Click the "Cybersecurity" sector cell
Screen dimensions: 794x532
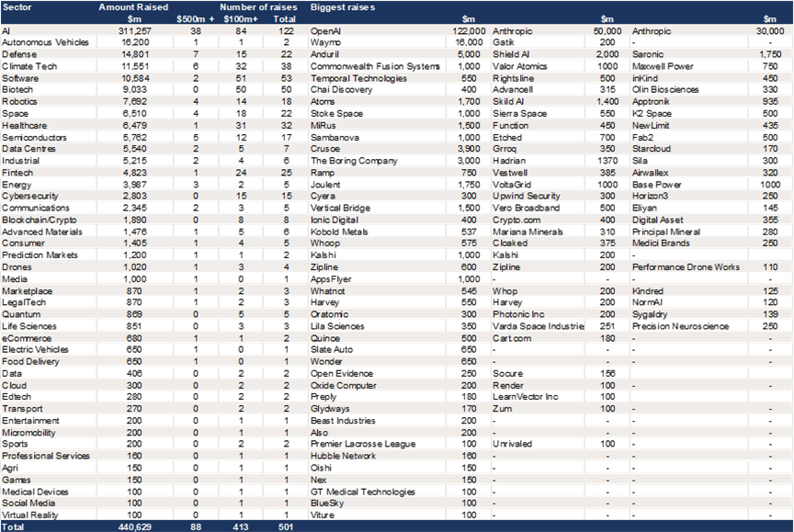tap(30, 196)
